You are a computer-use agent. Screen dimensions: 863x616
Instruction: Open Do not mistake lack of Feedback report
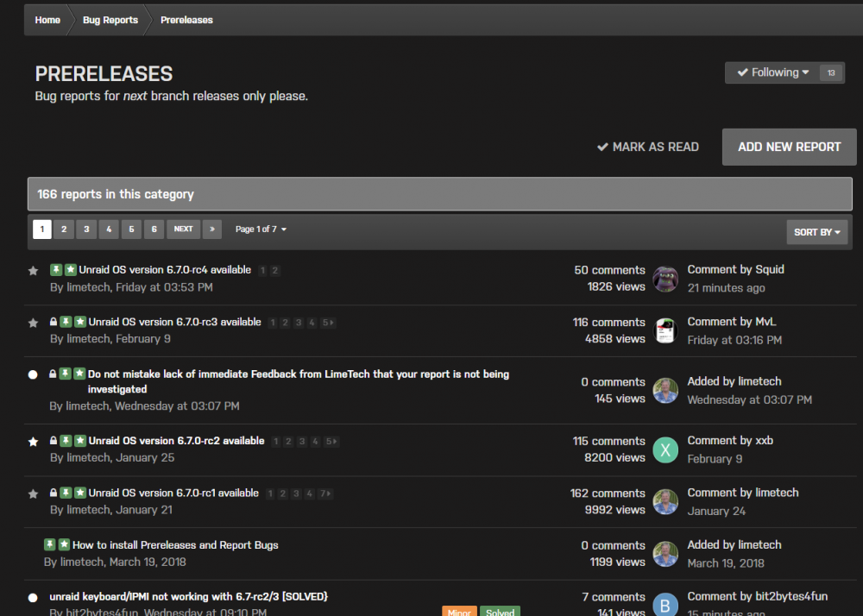tap(299, 381)
